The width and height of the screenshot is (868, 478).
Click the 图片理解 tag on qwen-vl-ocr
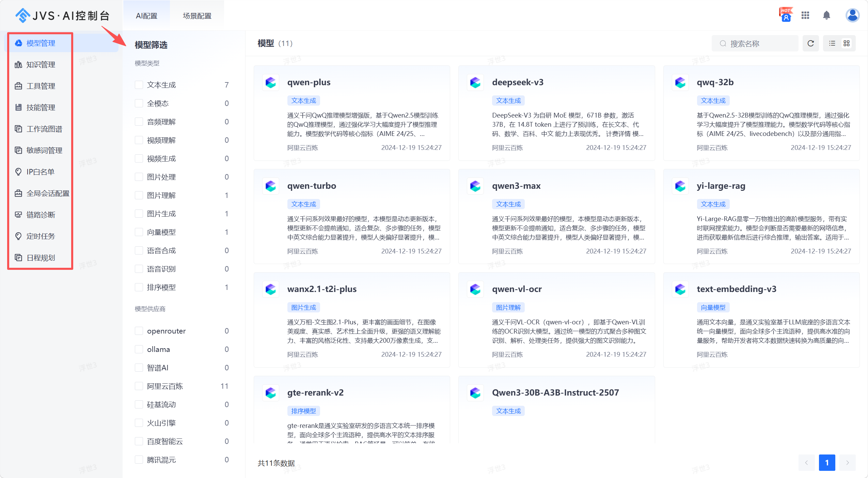point(508,307)
